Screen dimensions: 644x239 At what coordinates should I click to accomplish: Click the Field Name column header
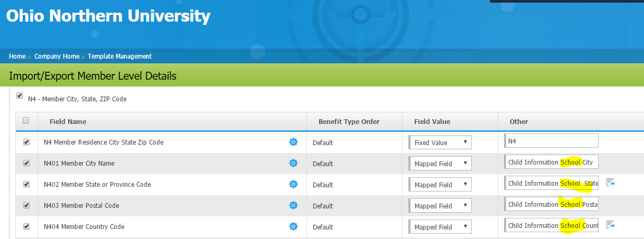68,121
